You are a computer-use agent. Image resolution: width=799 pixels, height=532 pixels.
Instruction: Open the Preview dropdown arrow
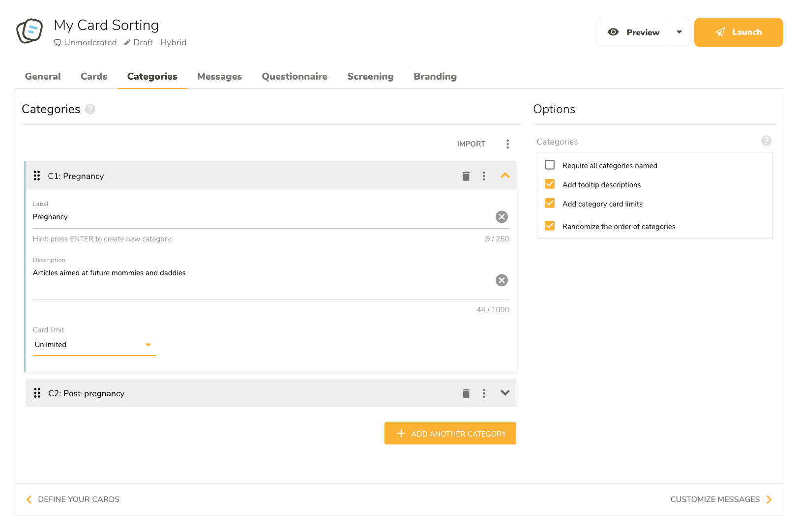tap(680, 32)
